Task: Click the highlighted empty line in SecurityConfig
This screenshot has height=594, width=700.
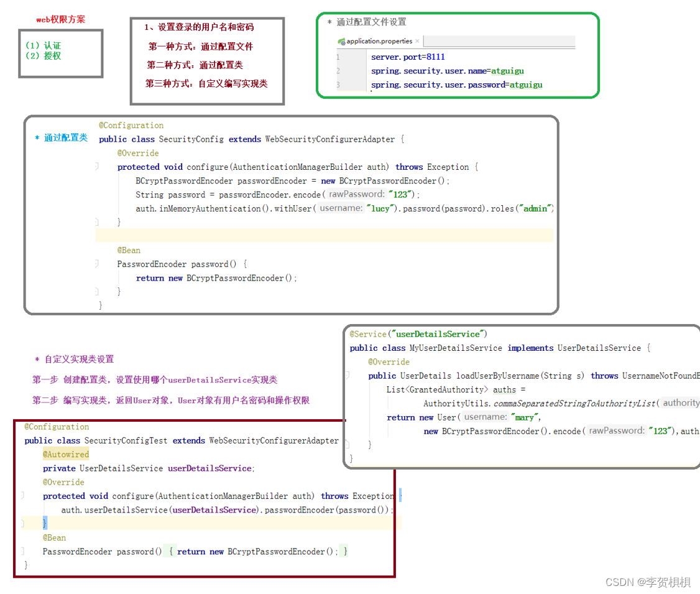Action: (324, 236)
